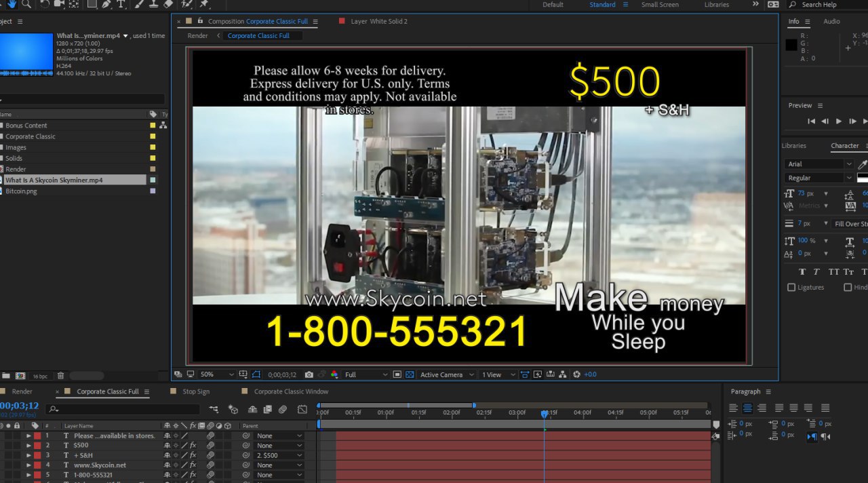
Task: Open the 1 View layout dropdown
Action: 498,374
